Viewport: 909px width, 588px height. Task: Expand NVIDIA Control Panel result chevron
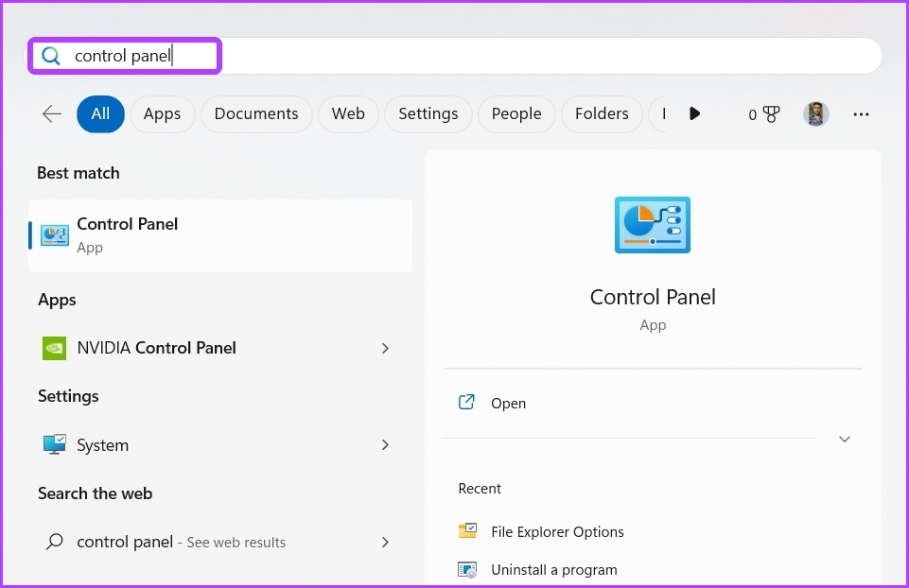pos(385,348)
